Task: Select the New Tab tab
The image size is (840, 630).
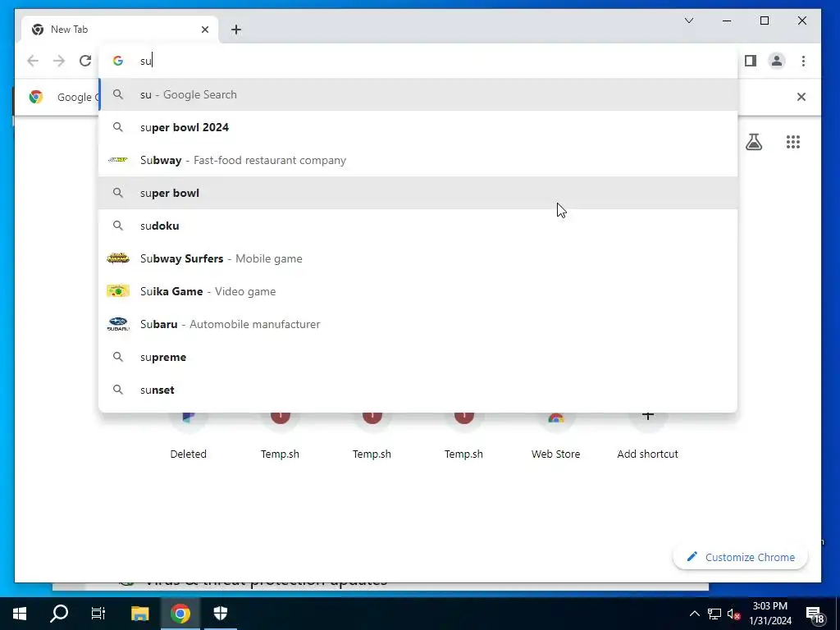Action: pyautogui.click(x=120, y=30)
